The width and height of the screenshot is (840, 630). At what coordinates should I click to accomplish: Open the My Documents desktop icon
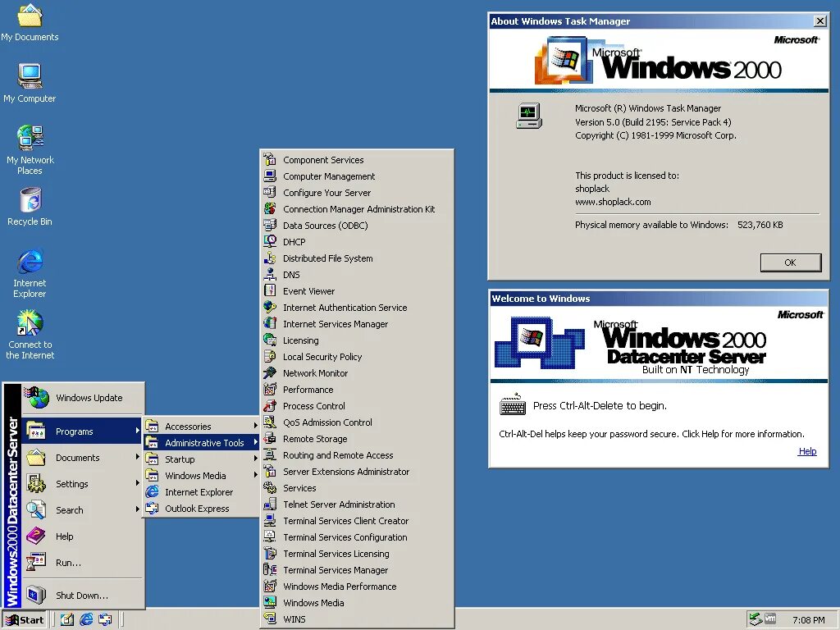click(30, 22)
